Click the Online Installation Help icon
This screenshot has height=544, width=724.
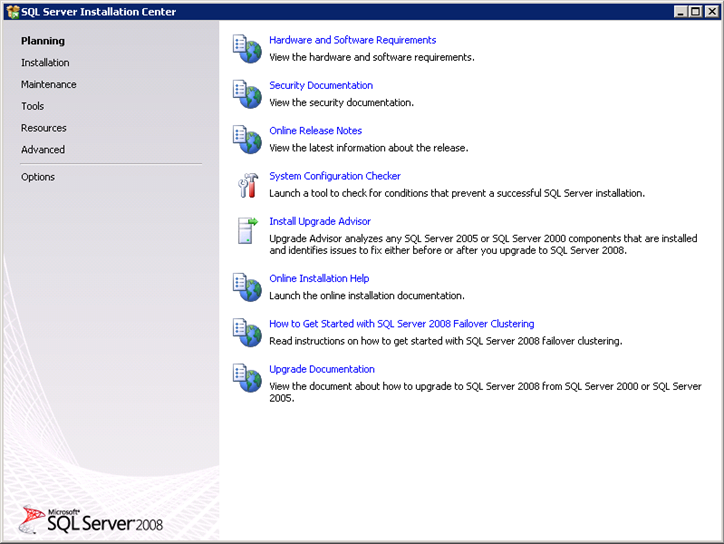click(247, 287)
